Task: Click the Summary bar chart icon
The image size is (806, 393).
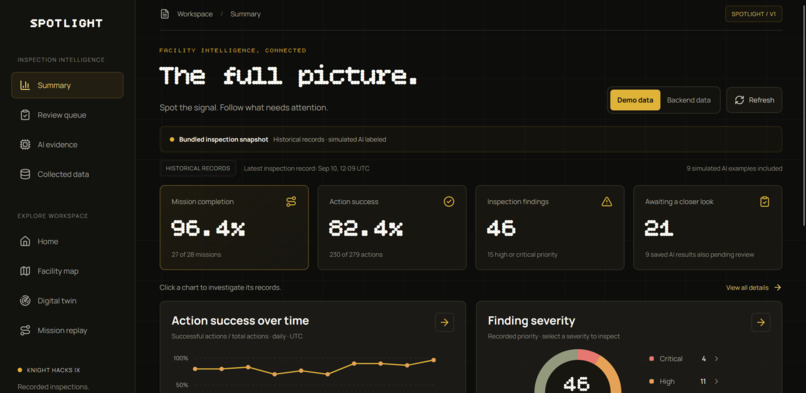Action: tap(25, 85)
